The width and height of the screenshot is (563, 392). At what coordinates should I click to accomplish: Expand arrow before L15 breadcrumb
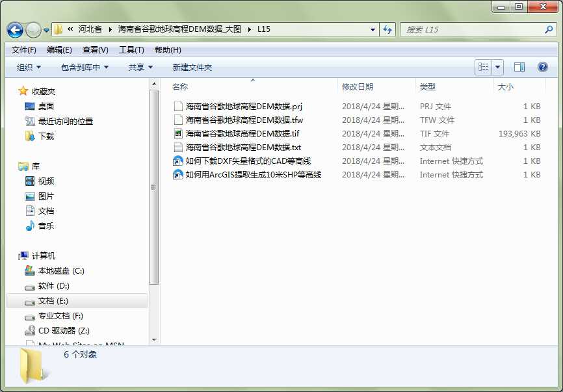click(250, 29)
